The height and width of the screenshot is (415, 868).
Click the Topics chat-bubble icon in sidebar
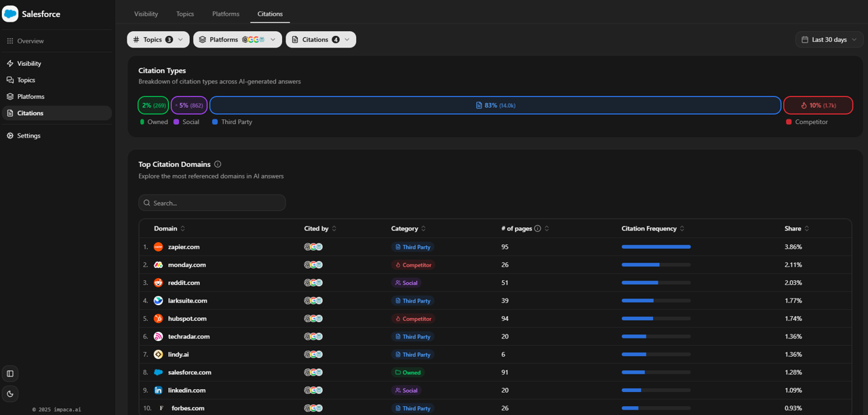click(x=9, y=79)
